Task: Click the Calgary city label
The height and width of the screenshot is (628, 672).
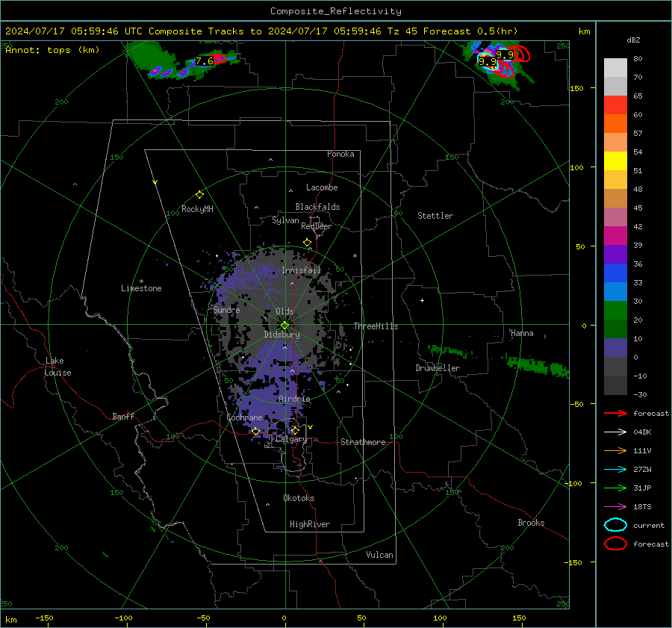Action: point(291,439)
